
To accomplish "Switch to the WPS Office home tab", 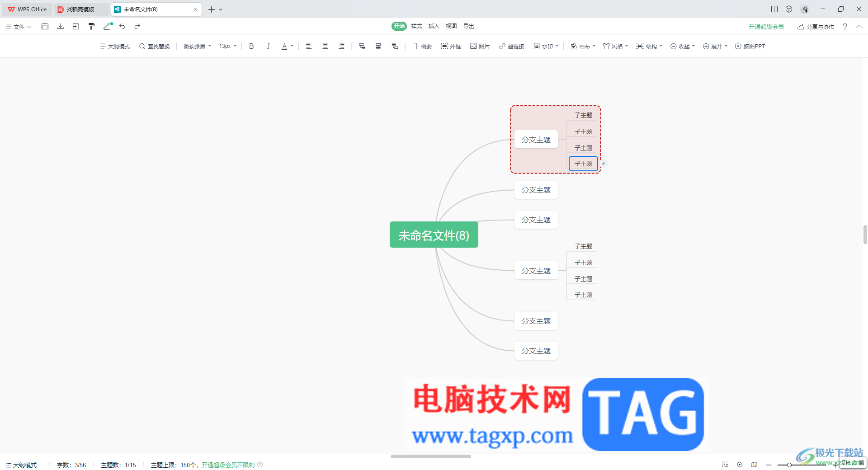I will [27, 9].
